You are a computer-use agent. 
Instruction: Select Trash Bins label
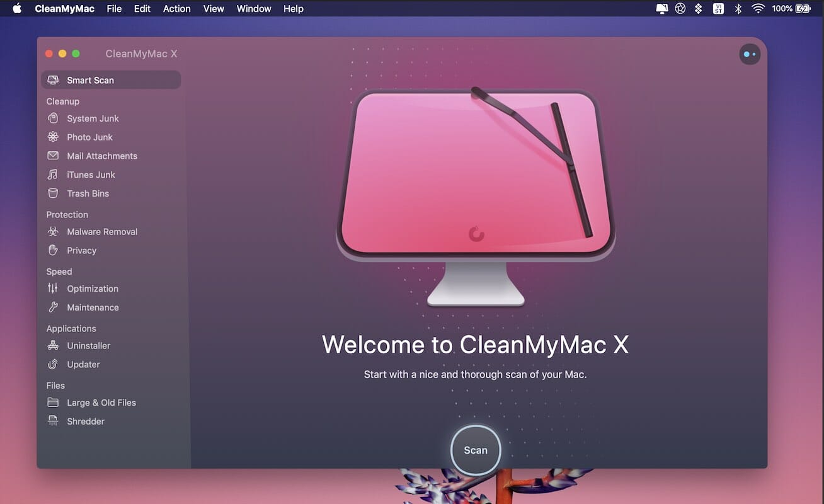[x=88, y=194]
